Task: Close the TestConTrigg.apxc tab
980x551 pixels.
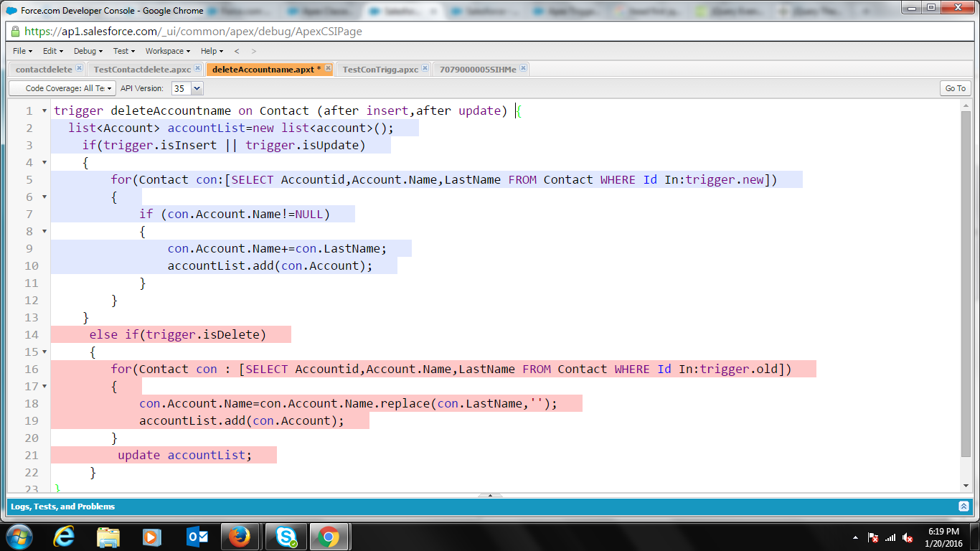Action: (425, 69)
